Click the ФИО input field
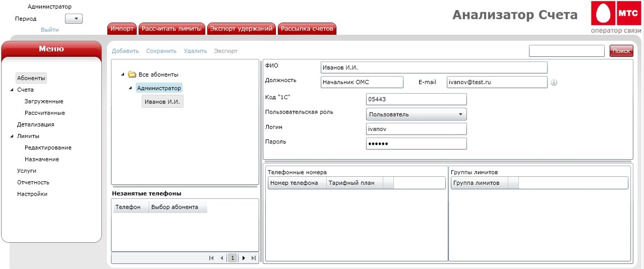 click(x=434, y=68)
